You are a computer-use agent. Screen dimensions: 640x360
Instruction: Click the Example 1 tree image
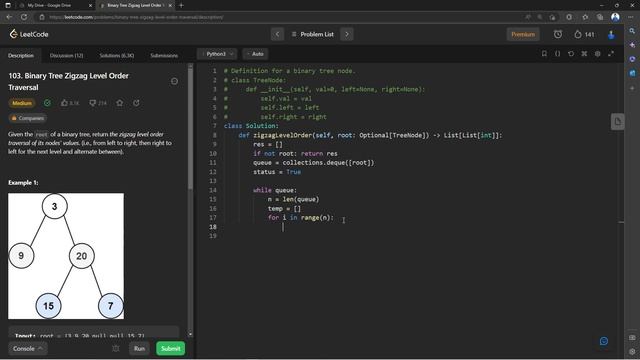coord(66,256)
